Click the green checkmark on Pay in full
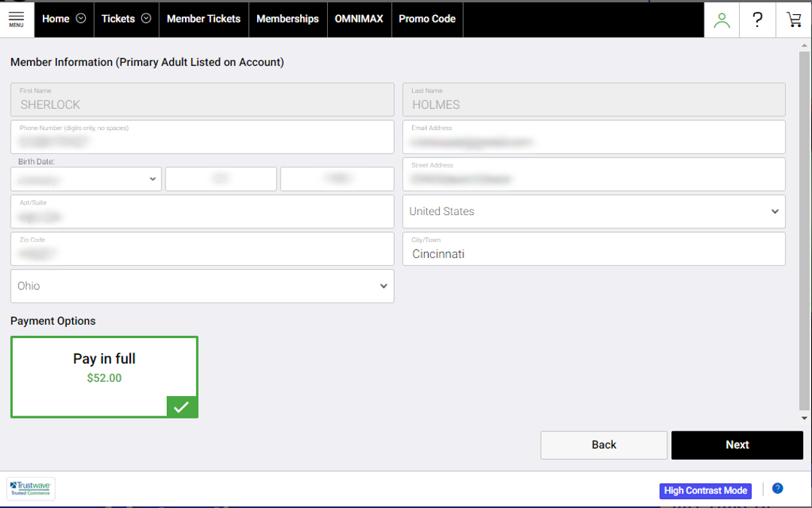Viewport: 812px width, 508px height. (x=182, y=407)
